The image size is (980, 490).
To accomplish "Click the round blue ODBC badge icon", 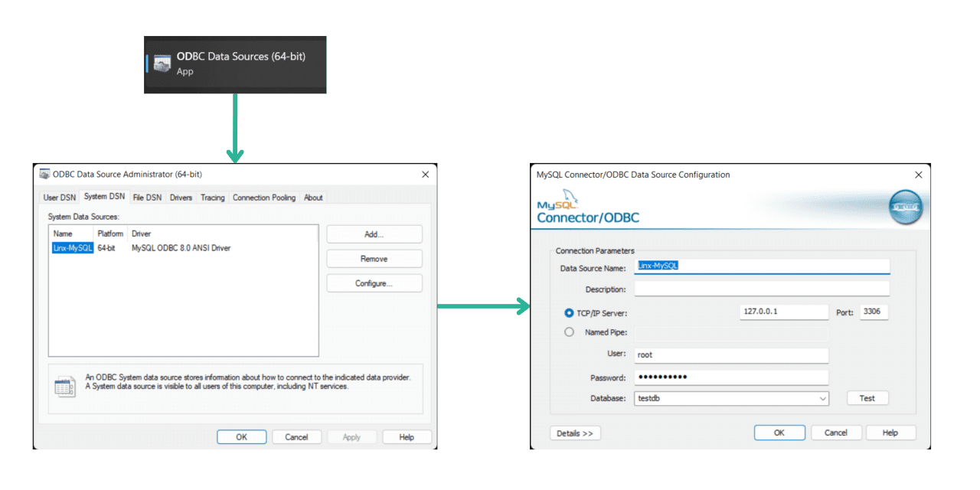I will pyautogui.click(x=905, y=206).
